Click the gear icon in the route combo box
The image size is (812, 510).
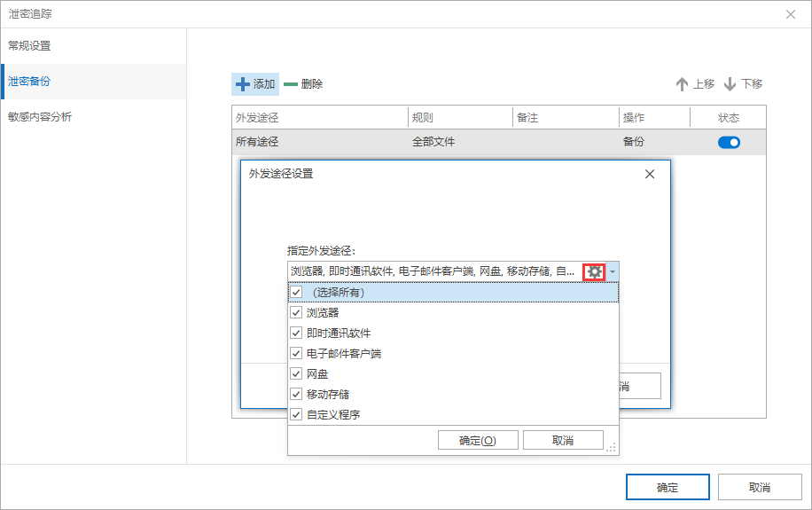(x=594, y=271)
